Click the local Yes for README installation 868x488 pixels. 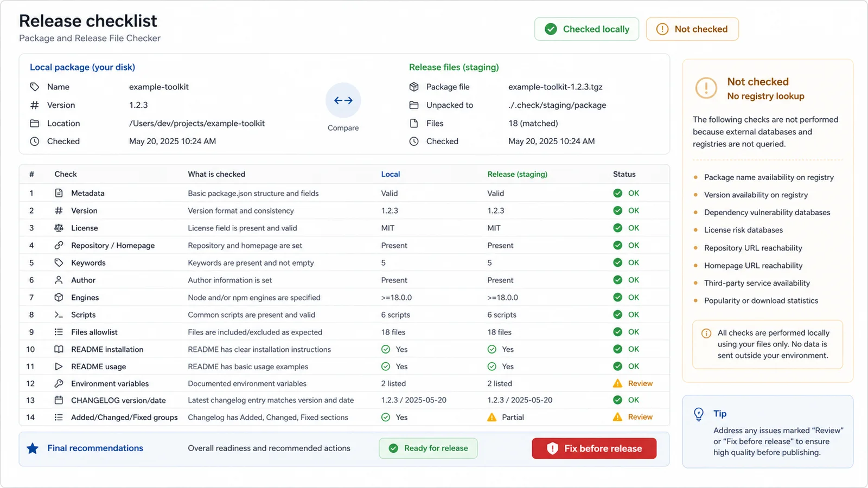(x=394, y=349)
